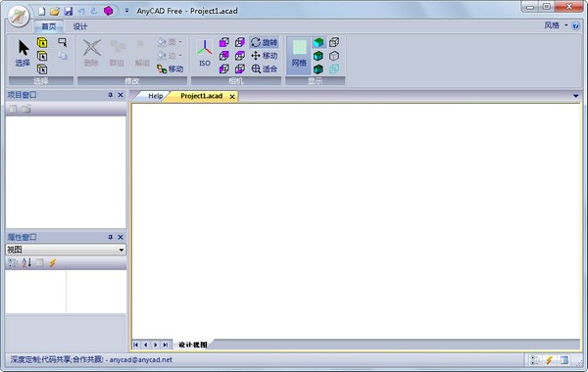Close the 项目窗口 panel

[x=121, y=95]
